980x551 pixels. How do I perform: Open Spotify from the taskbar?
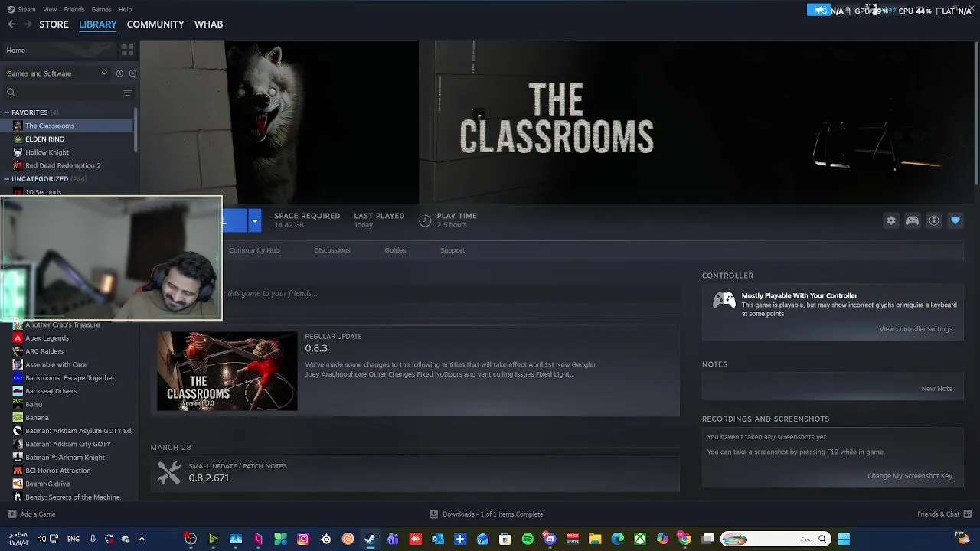(528, 539)
